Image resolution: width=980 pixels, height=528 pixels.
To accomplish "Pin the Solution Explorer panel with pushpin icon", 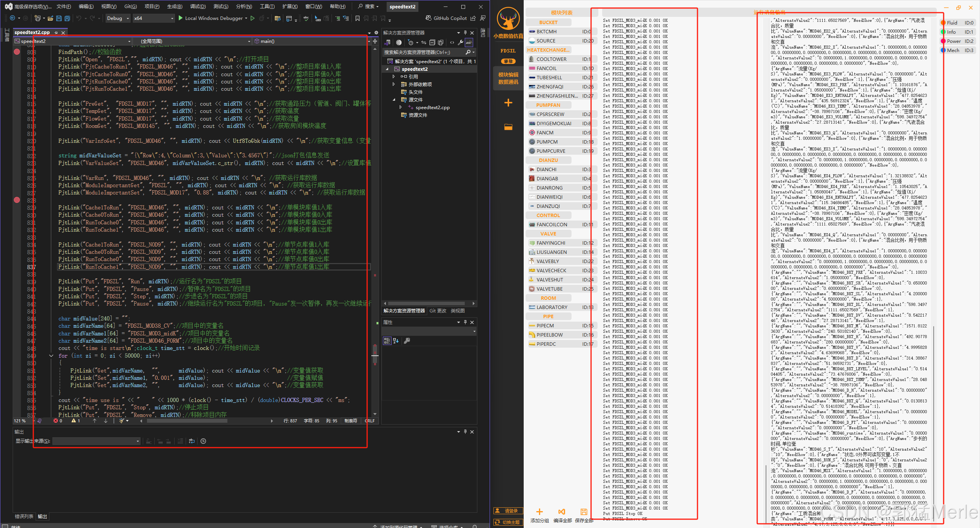I will tap(465, 33).
